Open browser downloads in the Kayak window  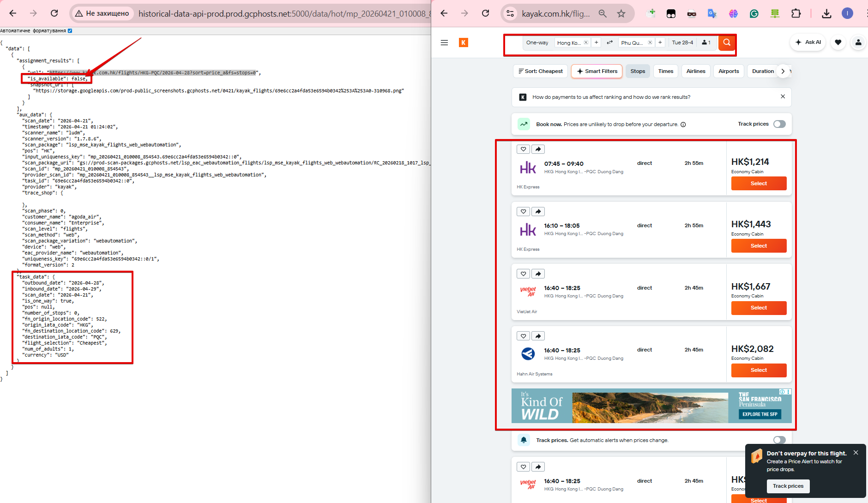[x=826, y=13]
